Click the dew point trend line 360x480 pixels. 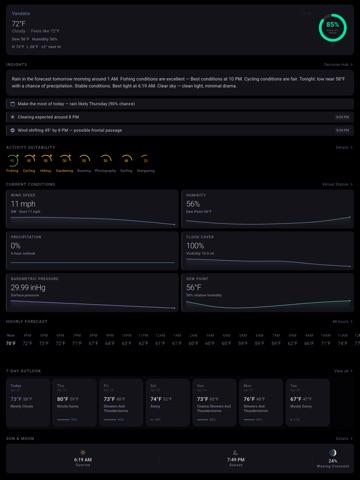click(x=268, y=304)
